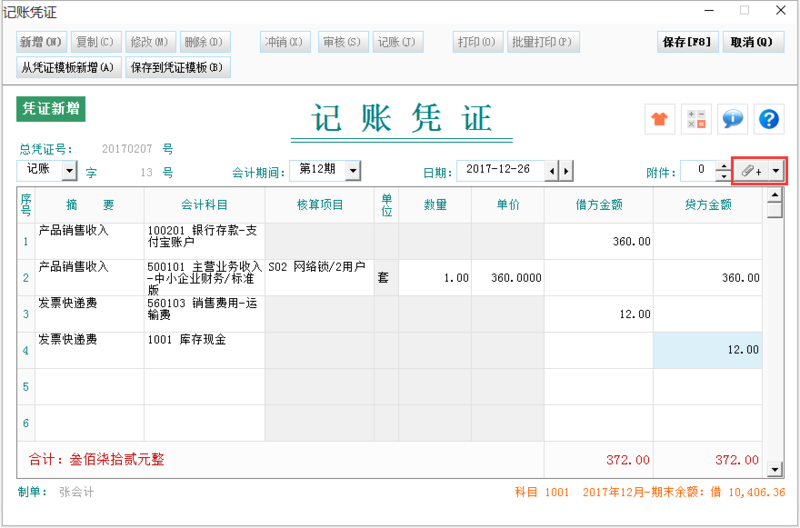Open the blue question-mark help icon
This screenshot has height=528, width=800.
[769, 119]
